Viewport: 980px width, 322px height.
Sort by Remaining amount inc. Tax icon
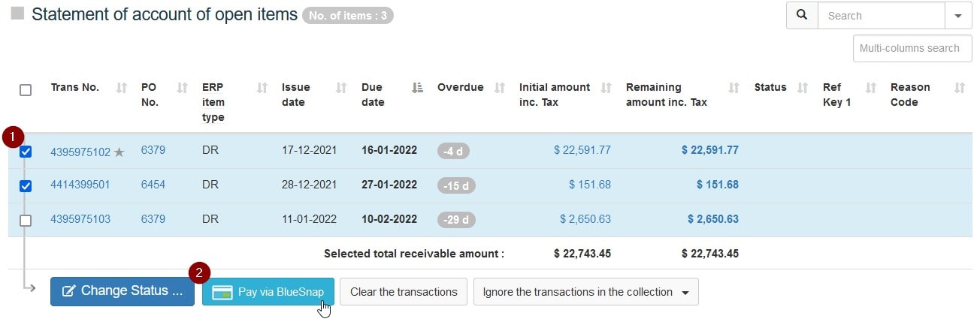coord(734,88)
